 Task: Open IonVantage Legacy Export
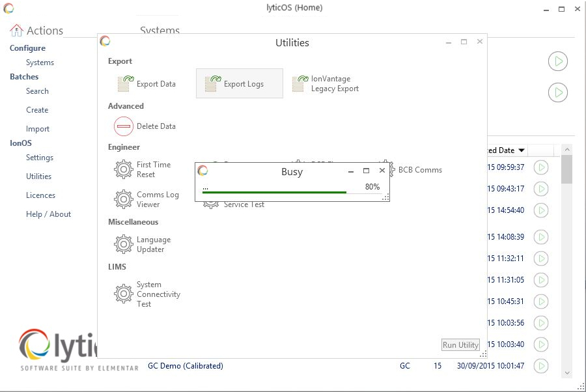pos(300,84)
